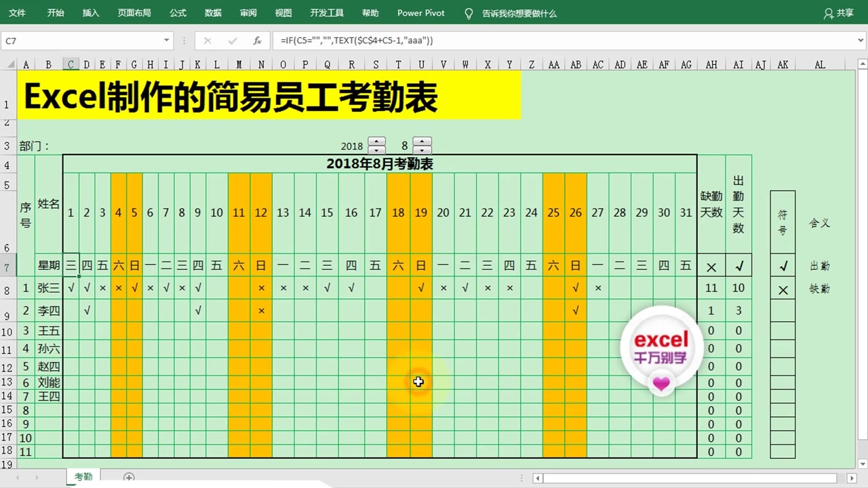Click the 符号 legend header cell
This screenshot has height=488, width=868.
783,223
